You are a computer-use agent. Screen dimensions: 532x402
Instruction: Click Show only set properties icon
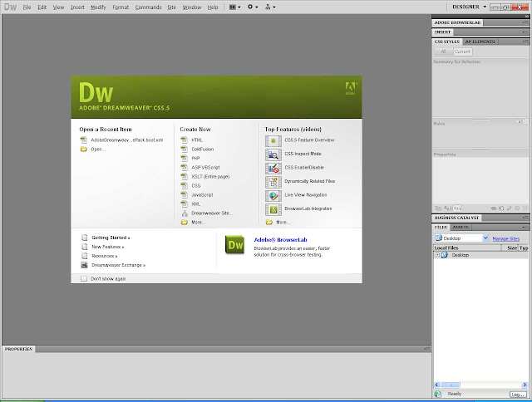click(457, 208)
